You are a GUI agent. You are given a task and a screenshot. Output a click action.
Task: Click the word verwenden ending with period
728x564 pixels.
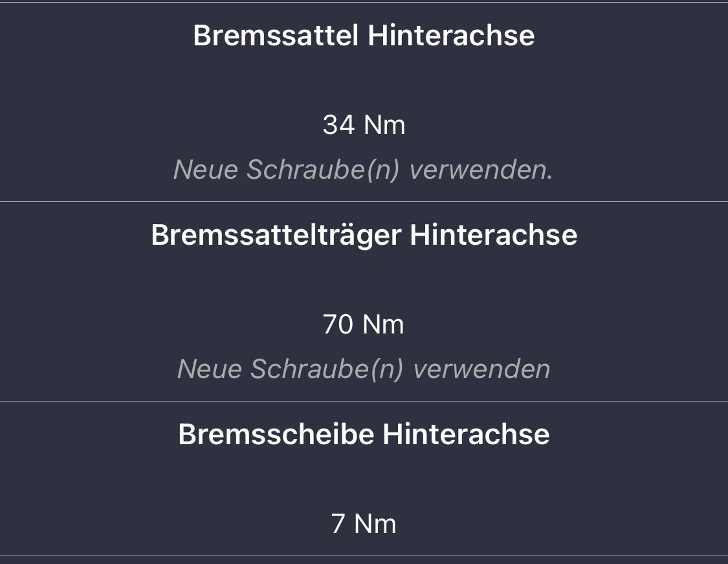point(481,170)
